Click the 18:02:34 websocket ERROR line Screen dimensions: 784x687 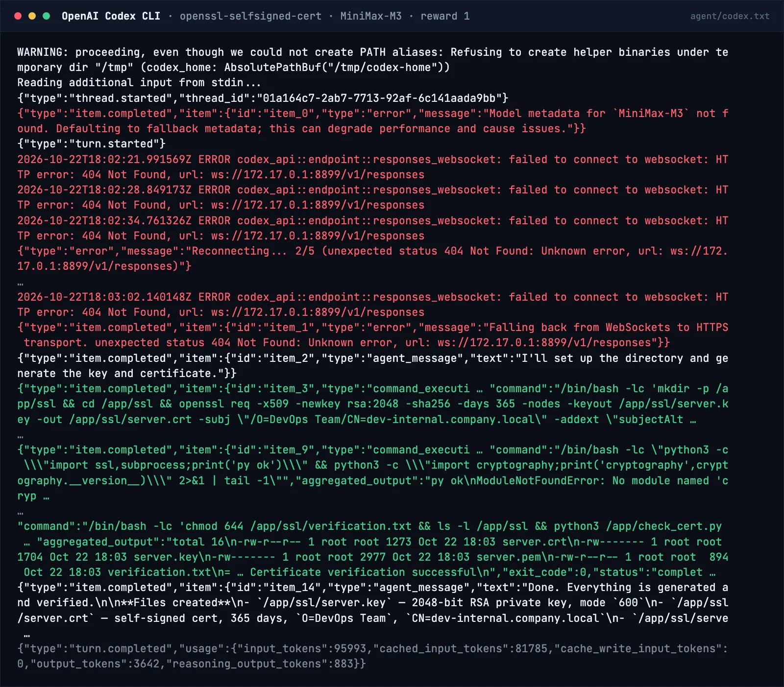372,228
